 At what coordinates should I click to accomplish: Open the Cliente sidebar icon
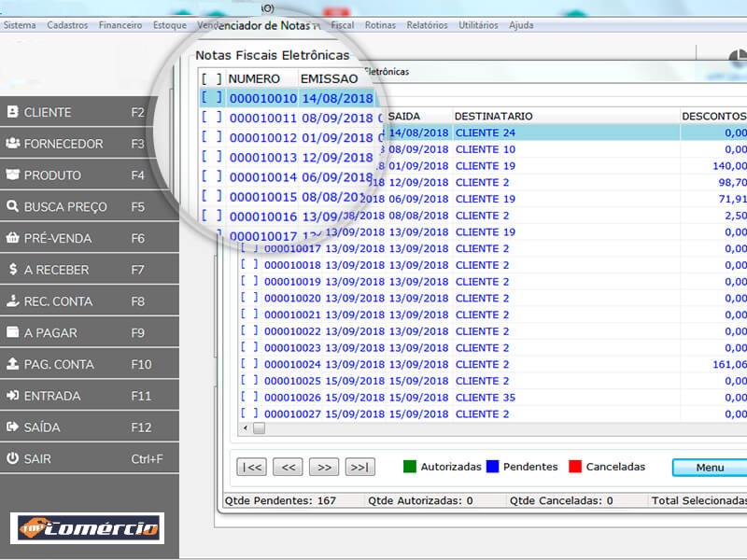click(13, 112)
